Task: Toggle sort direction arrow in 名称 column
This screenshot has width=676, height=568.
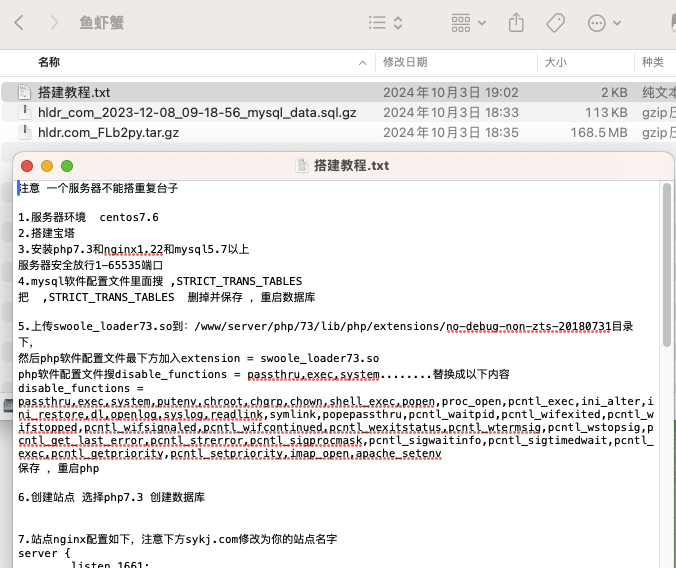Action: 363,63
